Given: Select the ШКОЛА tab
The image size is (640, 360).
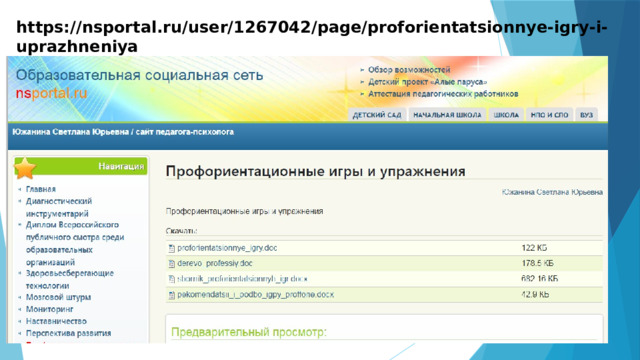Looking at the screenshot, I should tap(506, 115).
